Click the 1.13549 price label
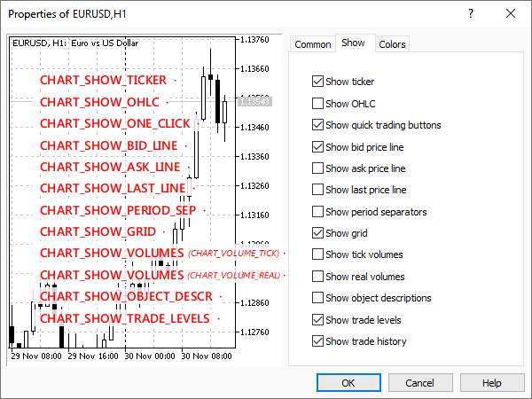This screenshot has width=532, height=399. coord(254,101)
